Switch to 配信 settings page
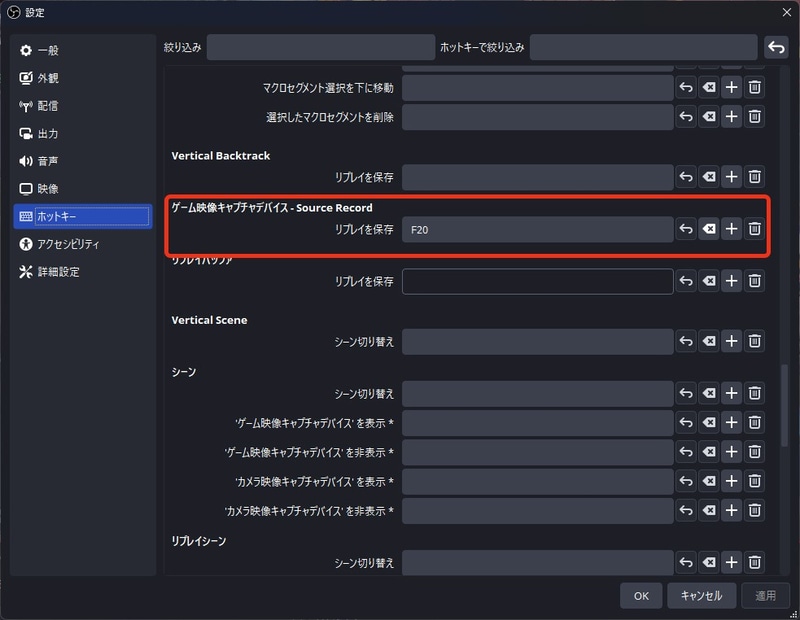800x620 pixels. (48, 106)
